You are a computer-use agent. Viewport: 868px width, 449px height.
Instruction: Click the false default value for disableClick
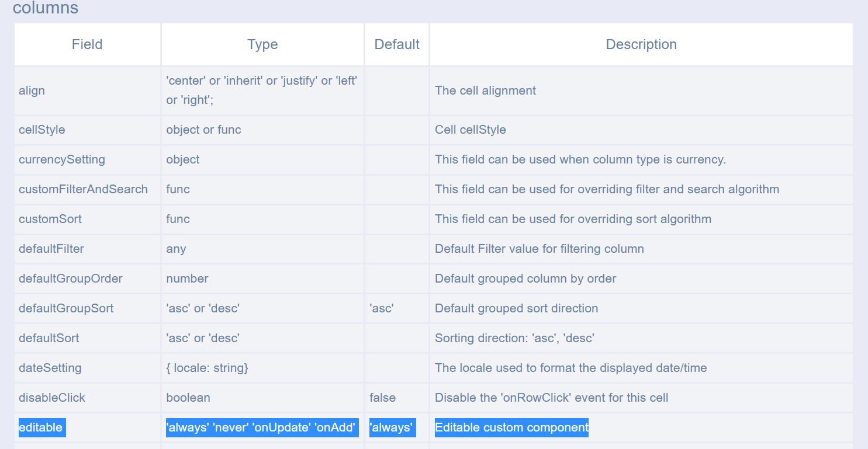382,398
